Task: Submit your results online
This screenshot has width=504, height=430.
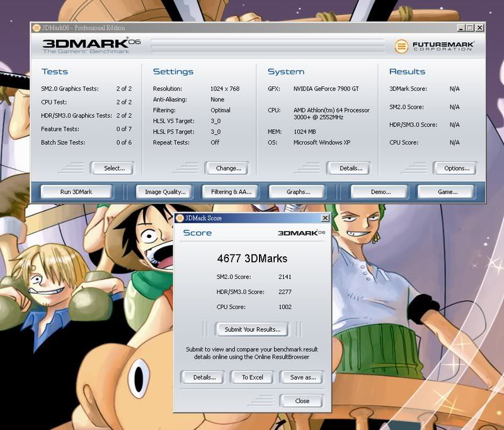Action: coord(252,329)
